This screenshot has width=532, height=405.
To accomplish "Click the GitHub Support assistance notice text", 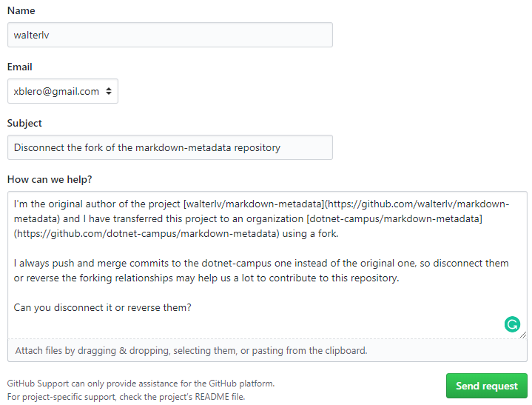I will pos(141,384).
